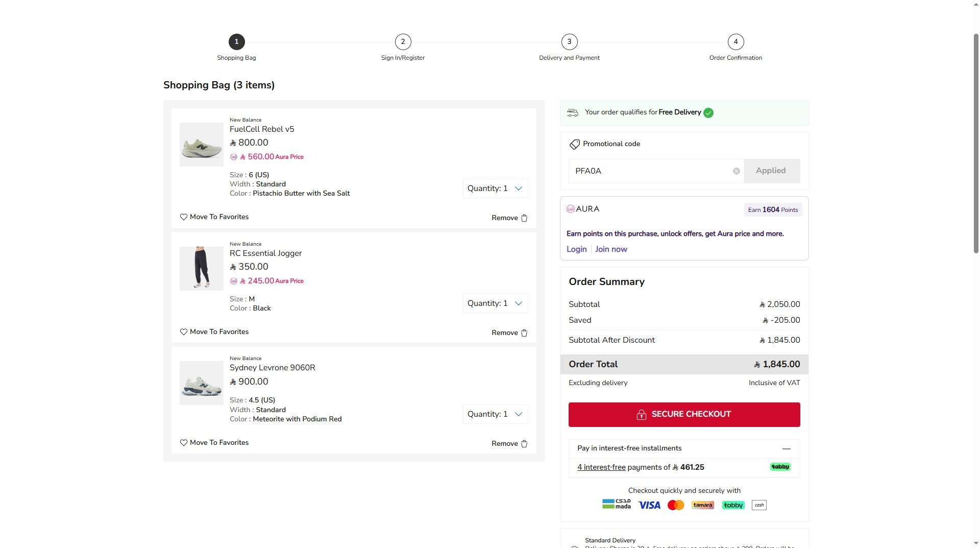
Task: Collapse the interest-free installments section
Action: click(787, 449)
